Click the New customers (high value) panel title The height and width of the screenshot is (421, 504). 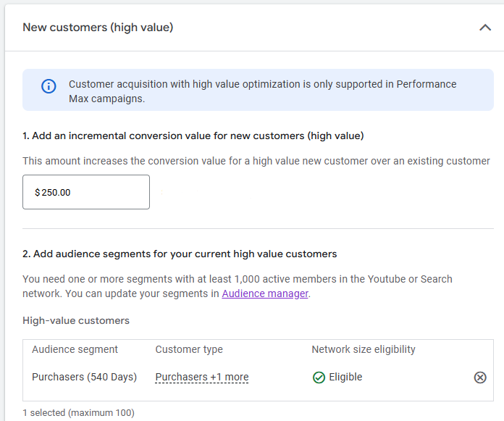click(x=98, y=28)
